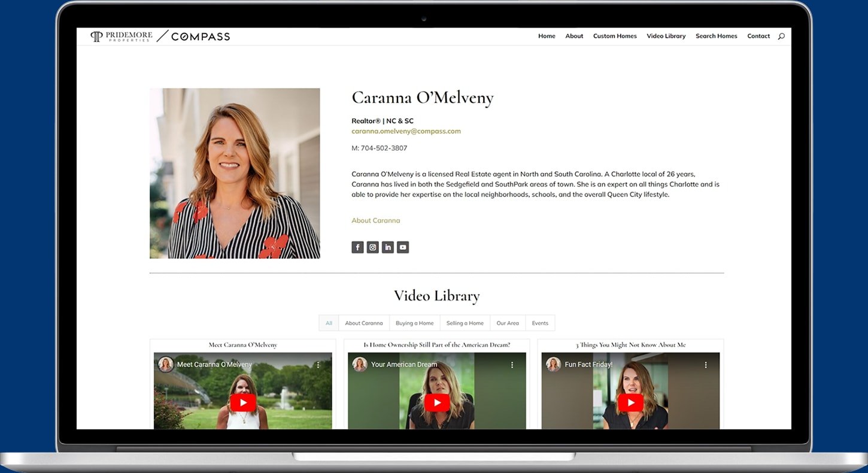Click the 'Realtor® | NC & SC' line
Viewport: 868px width, 473px height.
pos(383,121)
